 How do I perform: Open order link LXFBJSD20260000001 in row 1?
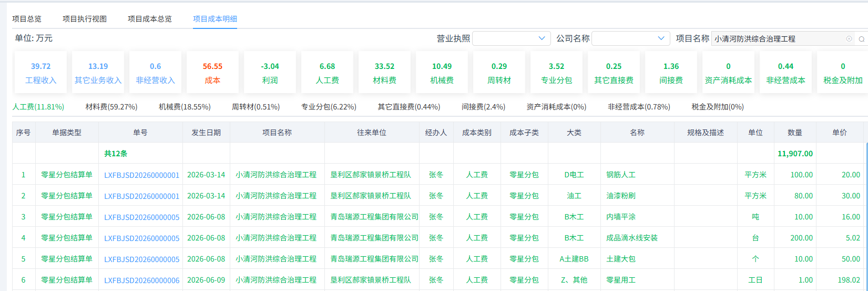(x=141, y=175)
